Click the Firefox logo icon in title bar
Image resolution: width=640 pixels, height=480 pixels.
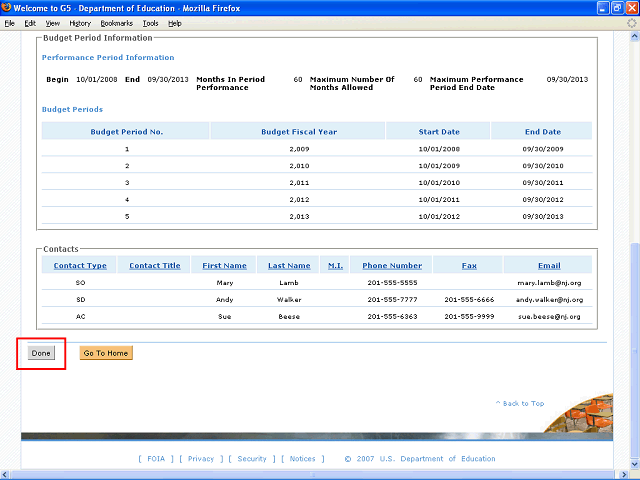tap(7, 8)
